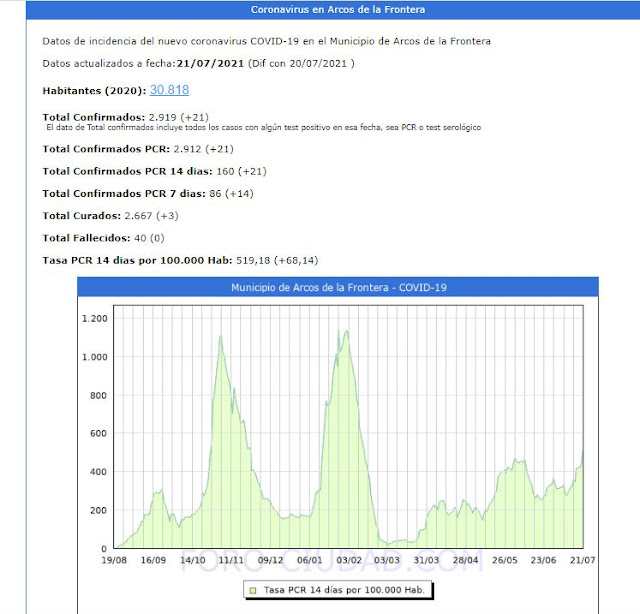Click the 14/10 x-axis date label
Viewport: 640px width, 614px height.
point(193,560)
